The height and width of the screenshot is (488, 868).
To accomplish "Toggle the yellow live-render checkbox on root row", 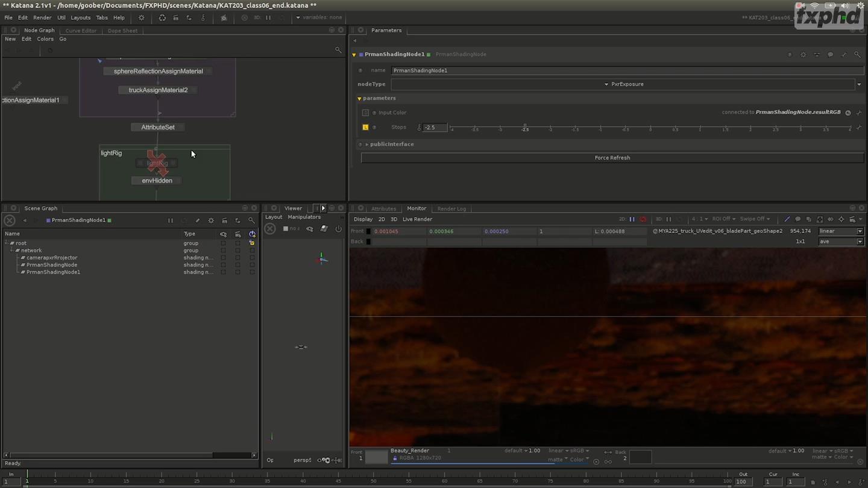I will 252,243.
